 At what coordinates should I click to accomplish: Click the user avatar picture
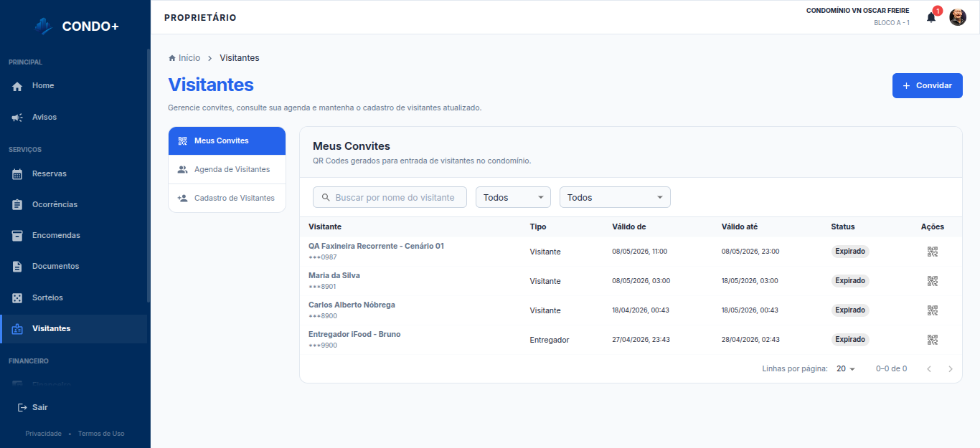(x=958, y=17)
